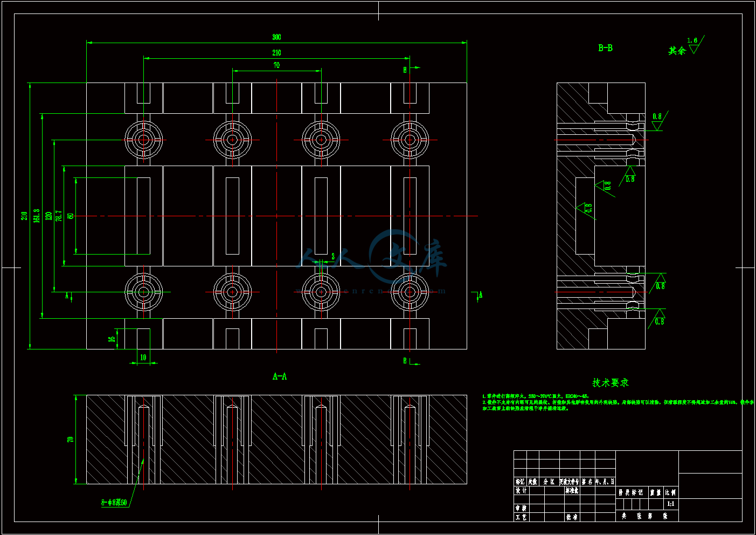Select the vertical 210 height dimension
This screenshot has width=756, height=535.
coord(24,215)
